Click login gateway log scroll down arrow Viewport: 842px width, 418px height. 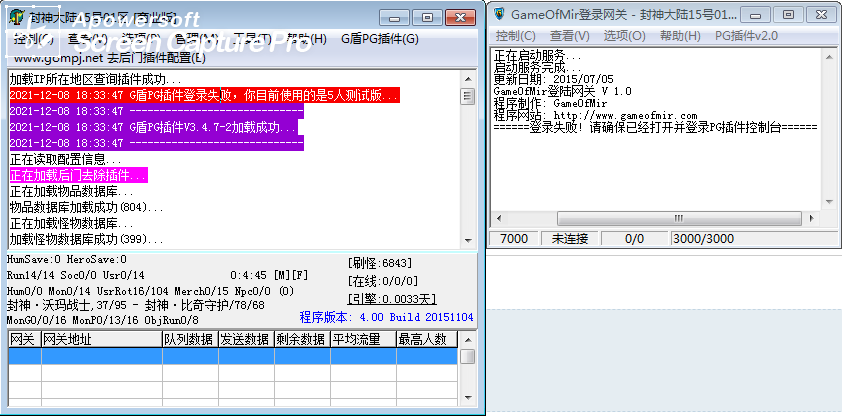829,202
